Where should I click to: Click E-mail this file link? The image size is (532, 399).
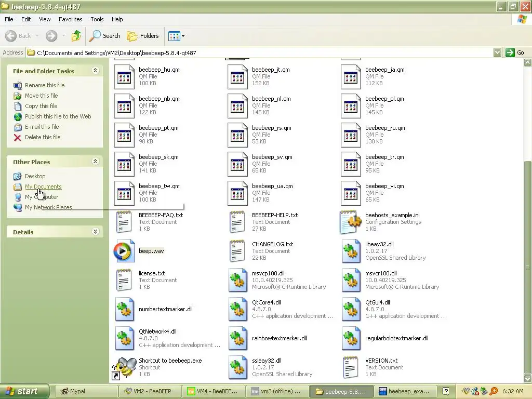pos(42,127)
